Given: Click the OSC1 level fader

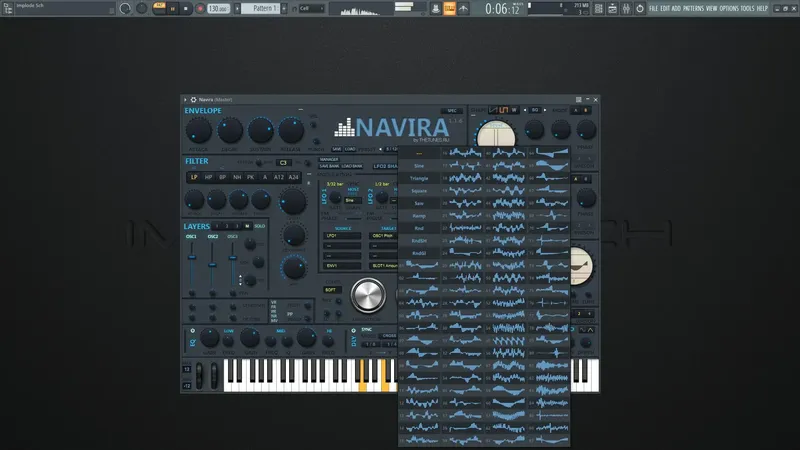Looking at the screenshot, I should point(192,257).
